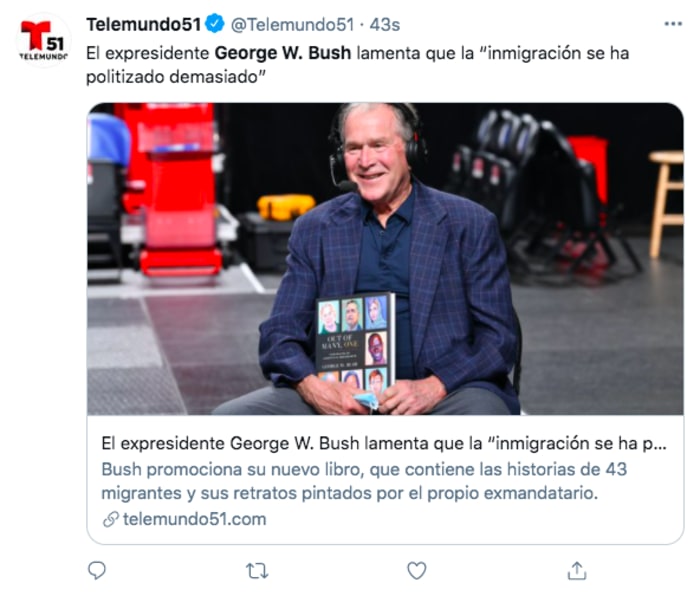Click the bold George W. Bush tweet text
This screenshot has height=596, width=700.
click(x=283, y=53)
